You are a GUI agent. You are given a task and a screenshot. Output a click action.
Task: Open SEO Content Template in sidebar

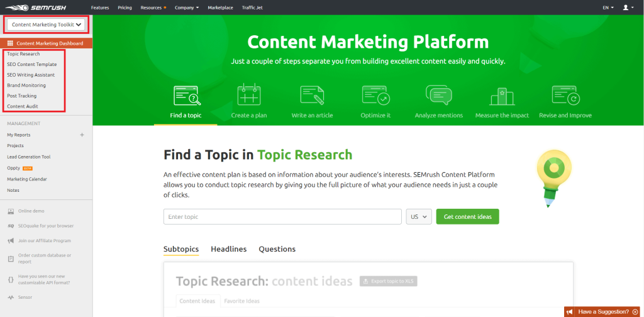coord(32,64)
